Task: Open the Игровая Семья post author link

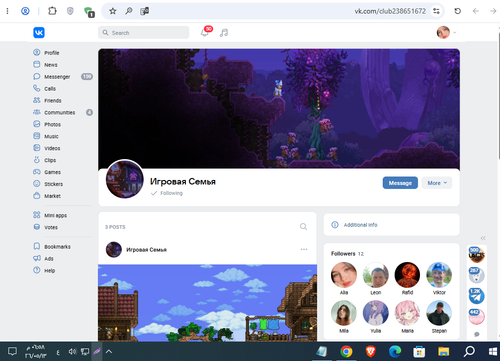Action: (146, 250)
